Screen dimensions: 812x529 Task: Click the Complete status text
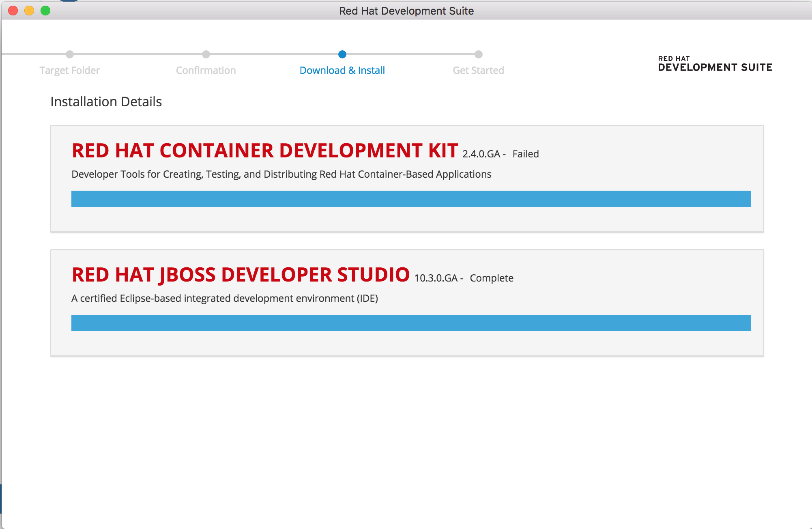[x=492, y=278]
